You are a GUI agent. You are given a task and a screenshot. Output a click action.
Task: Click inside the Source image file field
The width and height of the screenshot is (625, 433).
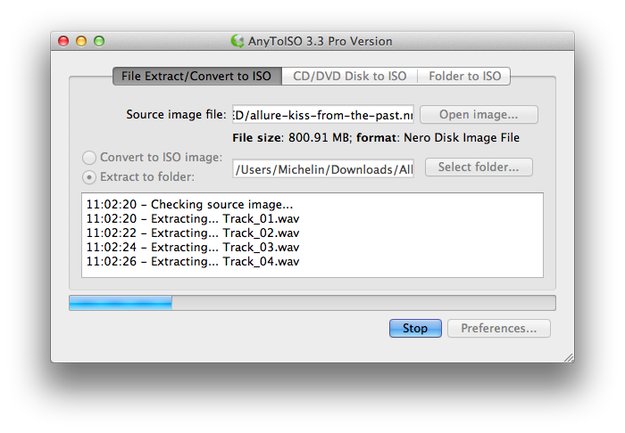click(323, 115)
